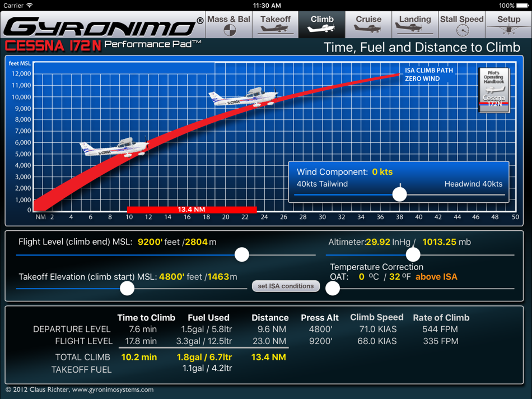Select the 4800' takeoff elevation value

coord(172,276)
